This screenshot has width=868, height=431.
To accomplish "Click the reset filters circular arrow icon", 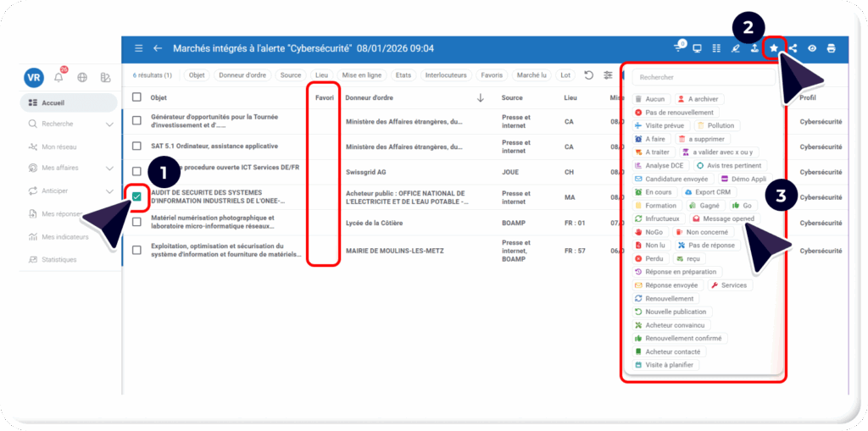I will click(x=589, y=75).
